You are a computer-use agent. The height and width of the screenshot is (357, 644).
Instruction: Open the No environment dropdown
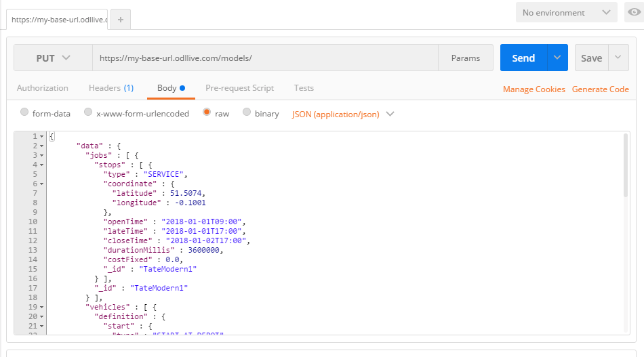click(566, 12)
